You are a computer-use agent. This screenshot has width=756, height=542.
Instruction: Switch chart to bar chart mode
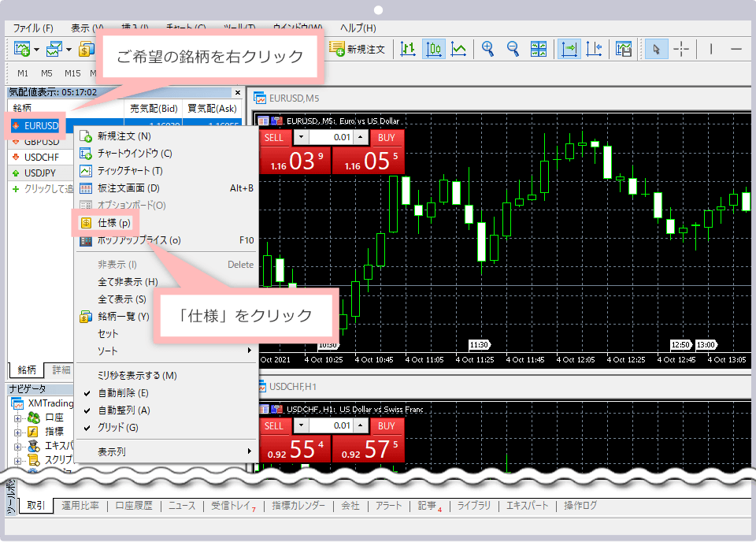[408, 49]
